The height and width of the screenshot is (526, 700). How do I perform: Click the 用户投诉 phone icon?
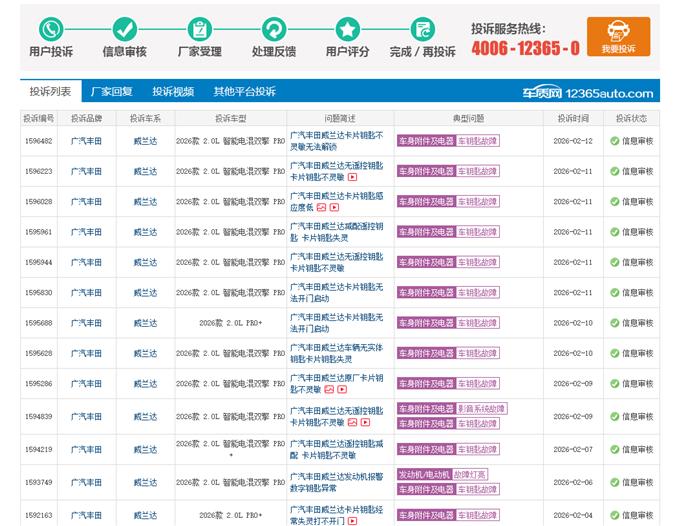coord(50,29)
